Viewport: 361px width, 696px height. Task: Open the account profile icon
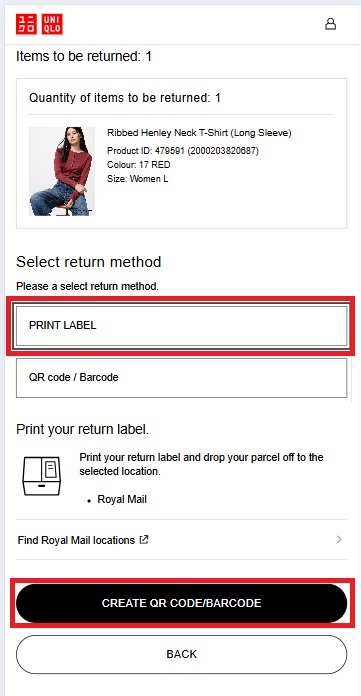pyautogui.click(x=330, y=24)
